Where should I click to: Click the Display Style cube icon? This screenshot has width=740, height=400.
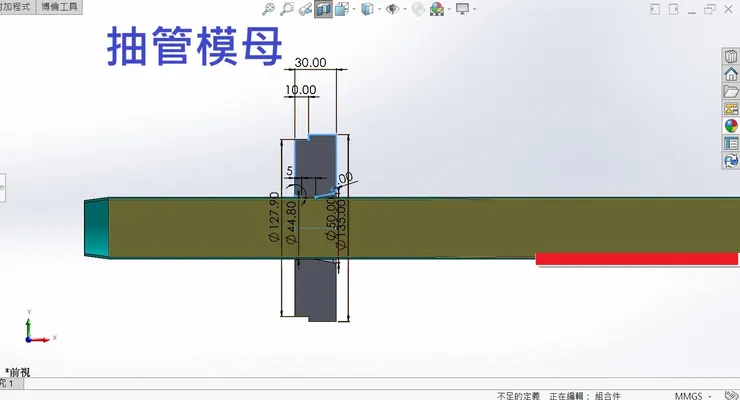[x=367, y=8]
